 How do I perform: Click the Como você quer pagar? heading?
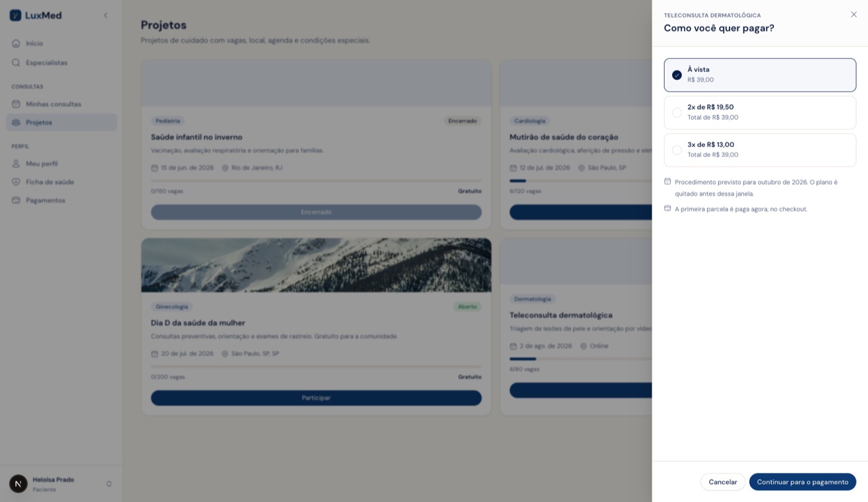719,28
